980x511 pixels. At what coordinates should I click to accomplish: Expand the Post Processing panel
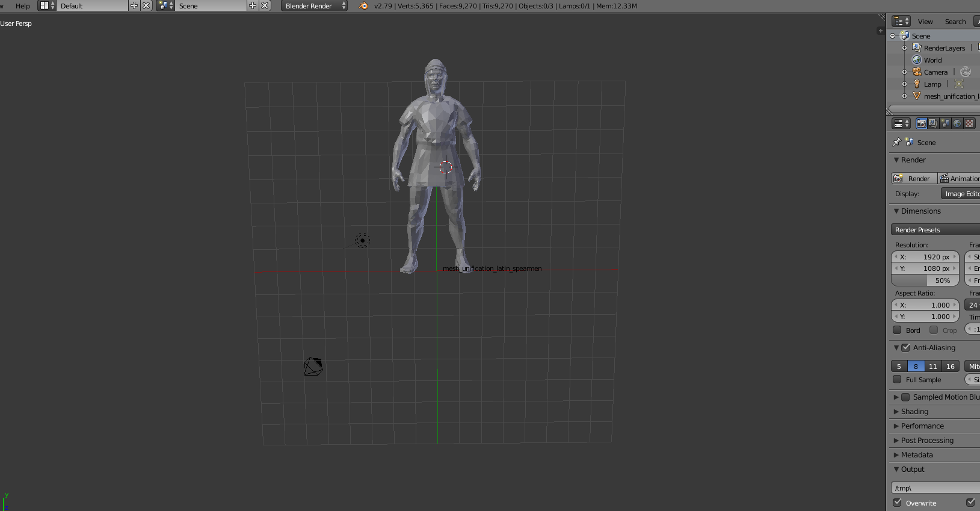(896, 441)
